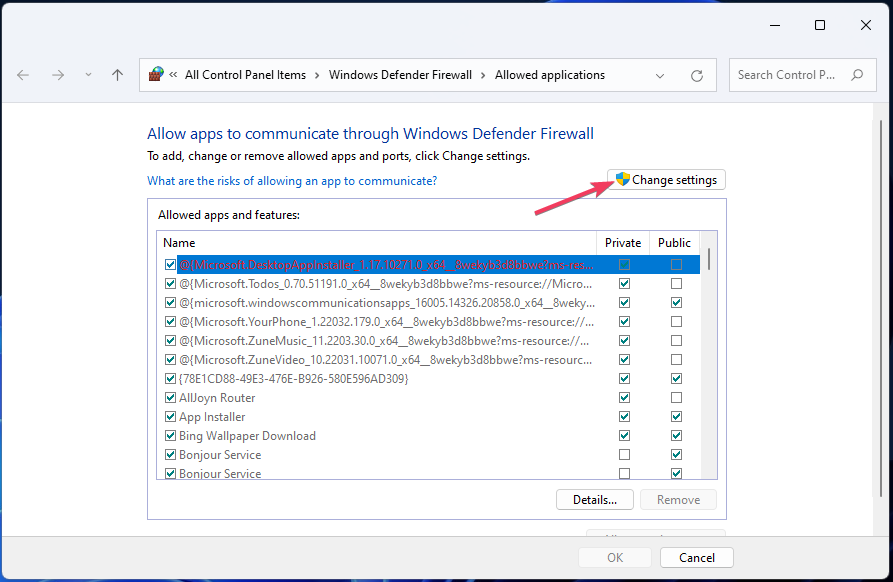Go back with the back arrow
Viewport: 893px width, 582px height.
point(23,75)
